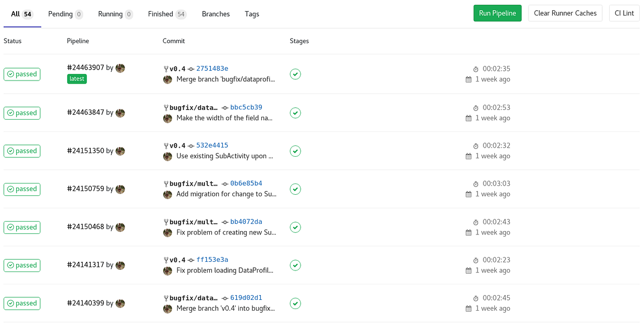The image size is (644, 323).
Task: Click the branch icon next to bugfix/mult…
Action: (x=166, y=183)
